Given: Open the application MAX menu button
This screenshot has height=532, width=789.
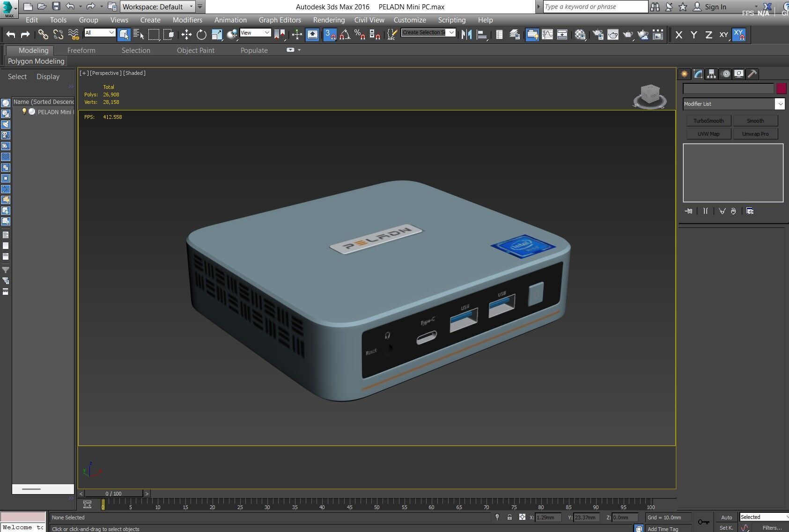Looking at the screenshot, I should pyautogui.click(x=9, y=8).
